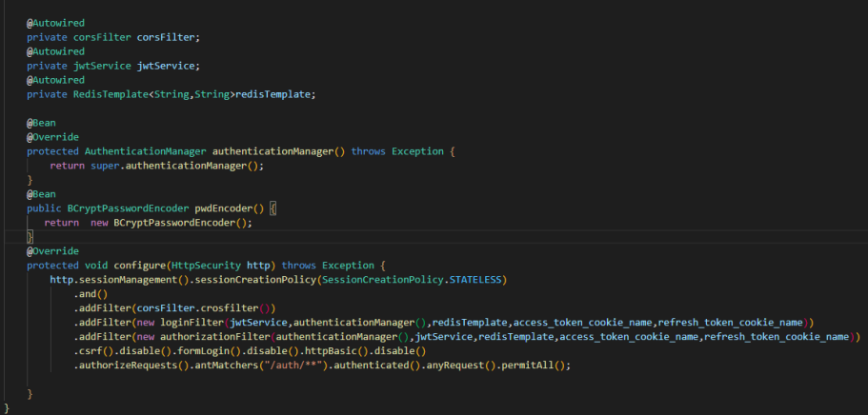The image size is (868, 415).
Task: Select the RedisTemplate type in the field declaration
Action: coord(111,94)
